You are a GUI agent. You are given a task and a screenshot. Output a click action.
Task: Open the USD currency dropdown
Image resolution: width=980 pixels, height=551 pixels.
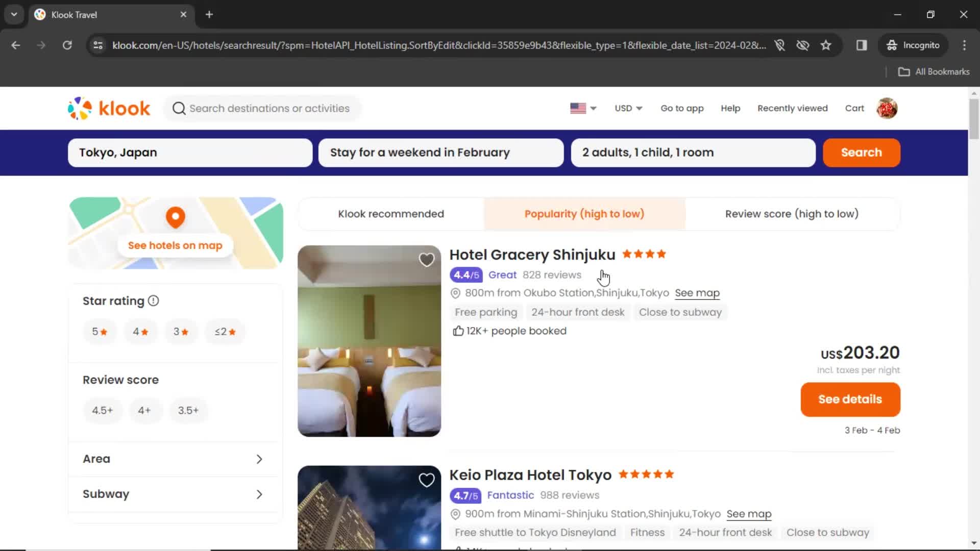pyautogui.click(x=628, y=108)
